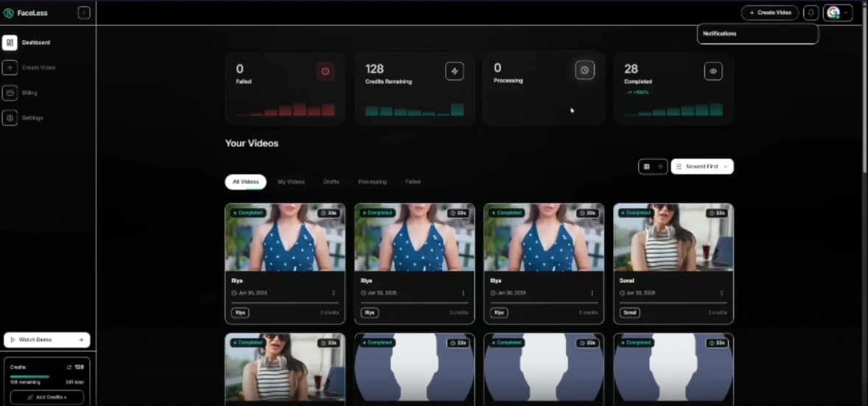Click the refresh icon in Credits panel
This screenshot has height=406, width=868.
tap(69, 366)
